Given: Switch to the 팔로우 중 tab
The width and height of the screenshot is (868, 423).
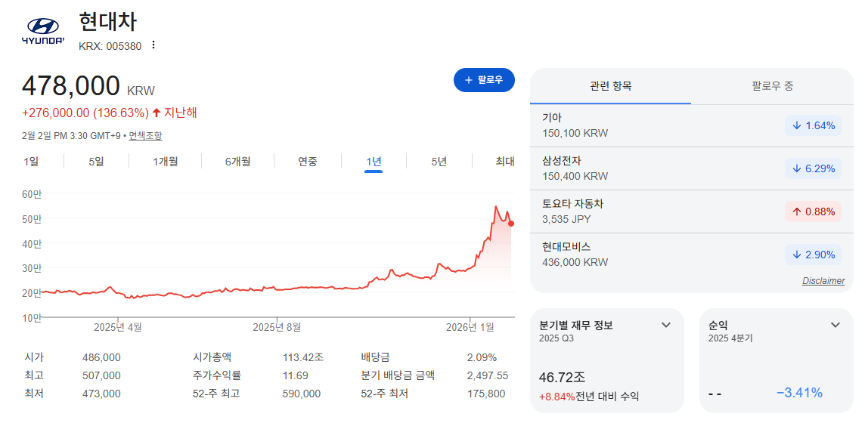Looking at the screenshot, I should [x=773, y=86].
